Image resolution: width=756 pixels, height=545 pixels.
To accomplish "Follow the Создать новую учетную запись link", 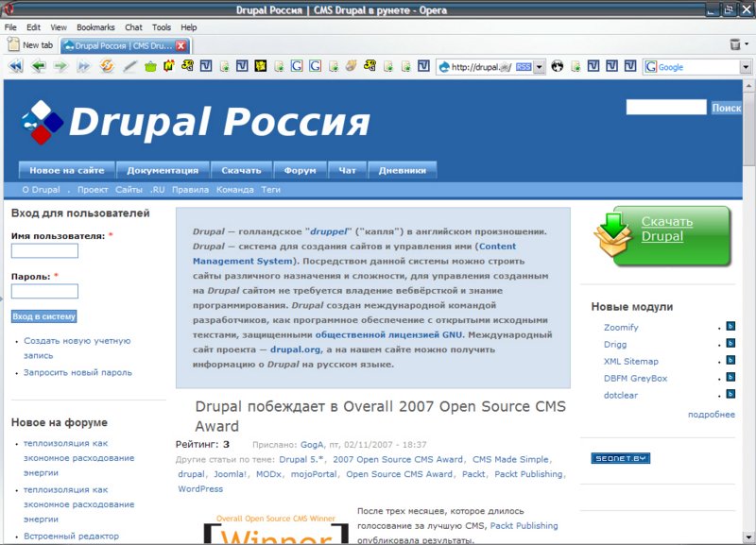I will (x=77, y=348).
